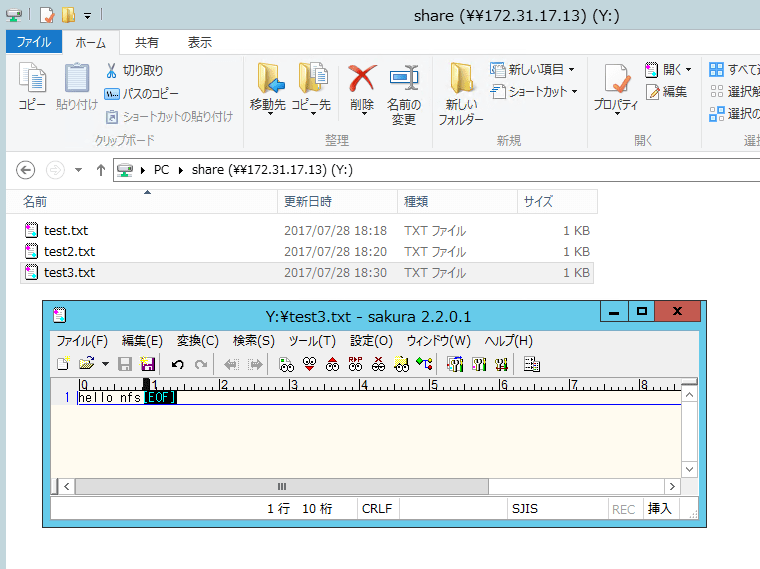Expand the recent locations dropdown arrow
Viewport: 760px width, 569px height.
[79, 170]
